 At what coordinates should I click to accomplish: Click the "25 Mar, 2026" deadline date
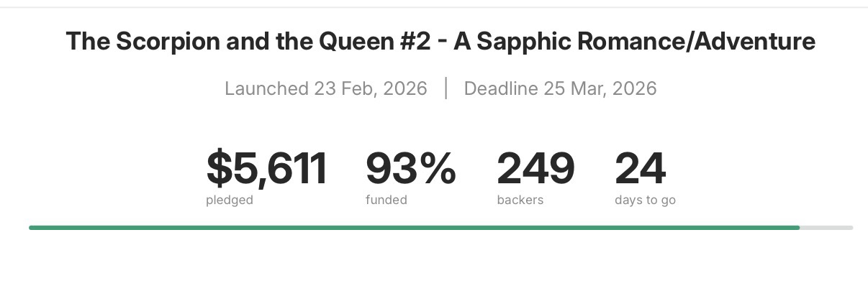click(x=600, y=88)
